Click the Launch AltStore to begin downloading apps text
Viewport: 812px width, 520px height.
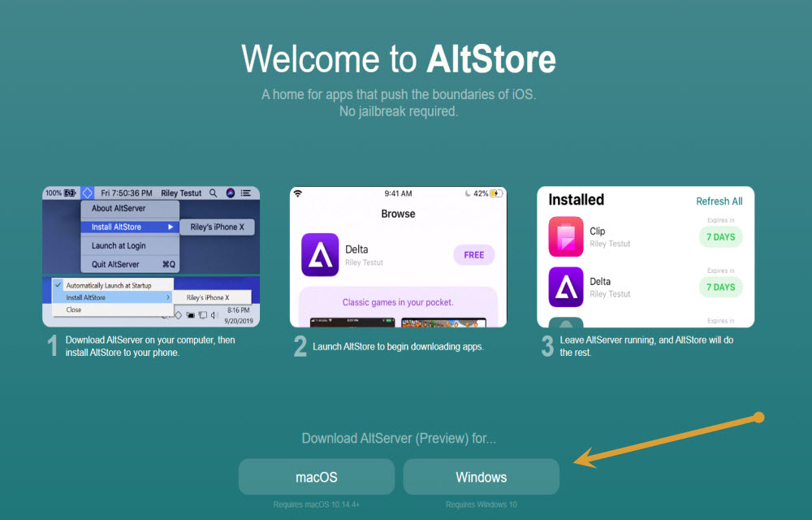click(x=398, y=346)
